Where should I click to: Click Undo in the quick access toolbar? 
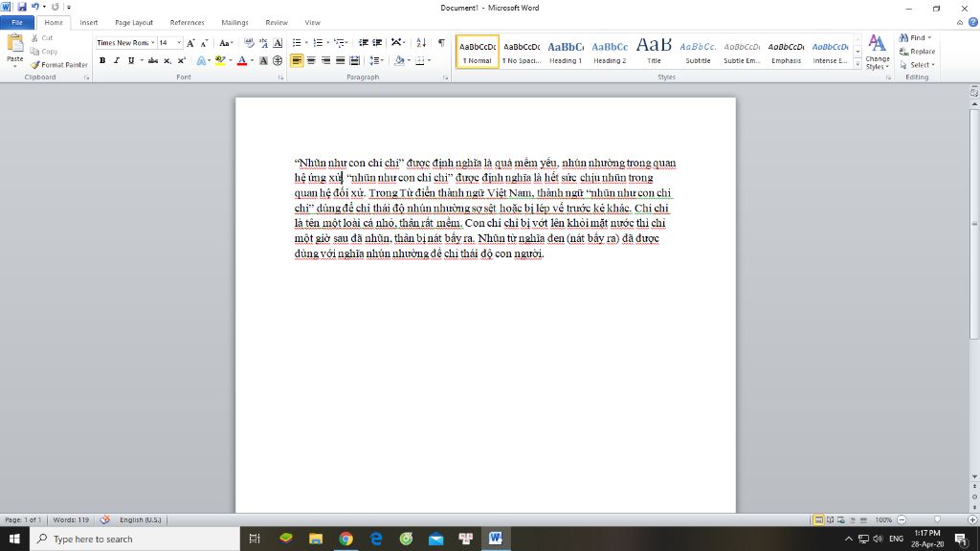[35, 7]
